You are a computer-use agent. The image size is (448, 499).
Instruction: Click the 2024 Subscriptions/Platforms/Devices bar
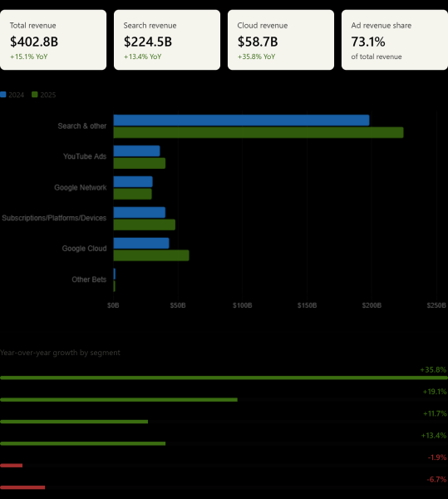click(140, 213)
